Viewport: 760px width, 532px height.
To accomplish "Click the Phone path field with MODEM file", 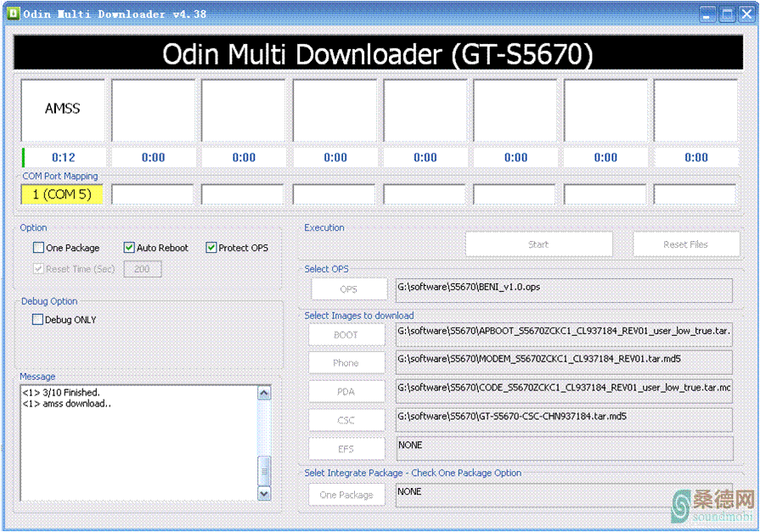I will point(564,363).
